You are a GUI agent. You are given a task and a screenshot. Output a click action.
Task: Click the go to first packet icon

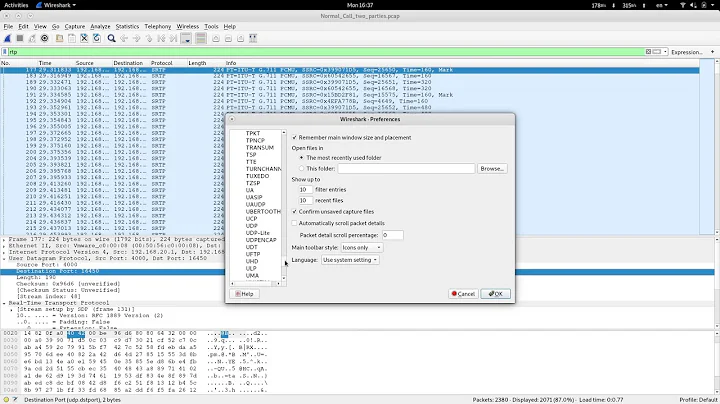coord(161,39)
